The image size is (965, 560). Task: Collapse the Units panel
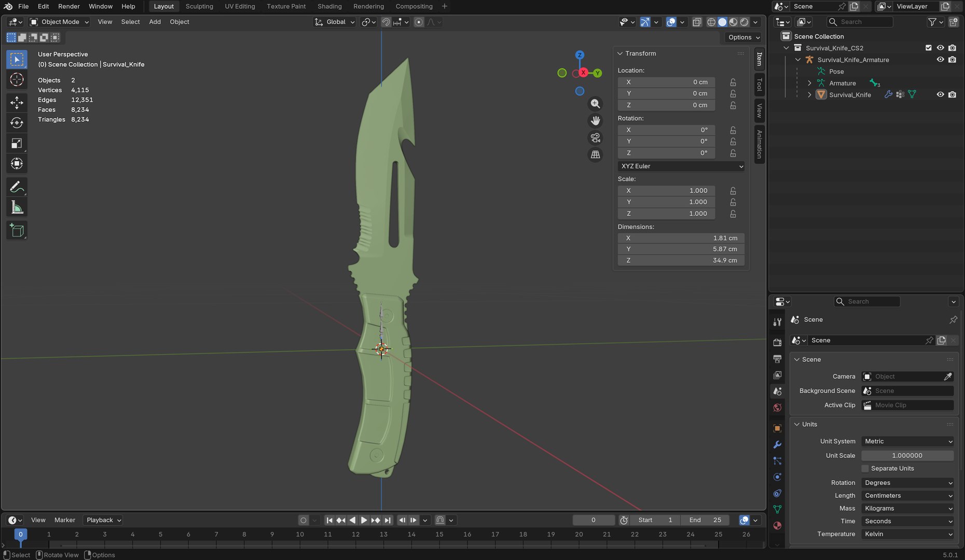(797, 424)
